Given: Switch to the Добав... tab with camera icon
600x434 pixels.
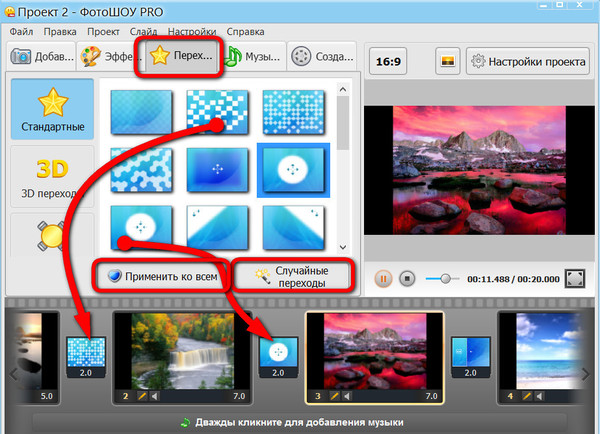Looking at the screenshot, I should click(x=42, y=57).
